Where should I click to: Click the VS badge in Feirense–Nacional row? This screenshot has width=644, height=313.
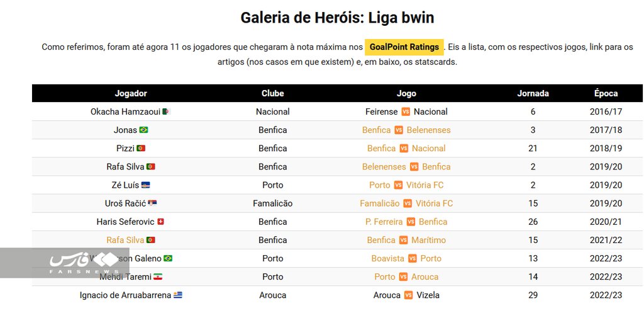click(x=406, y=111)
